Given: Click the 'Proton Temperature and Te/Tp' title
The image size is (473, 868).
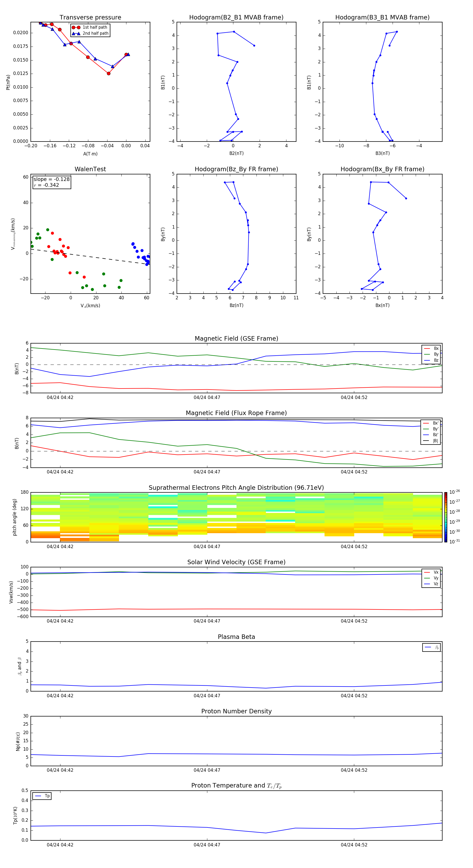Looking at the screenshot, I should [x=236, y=786].
